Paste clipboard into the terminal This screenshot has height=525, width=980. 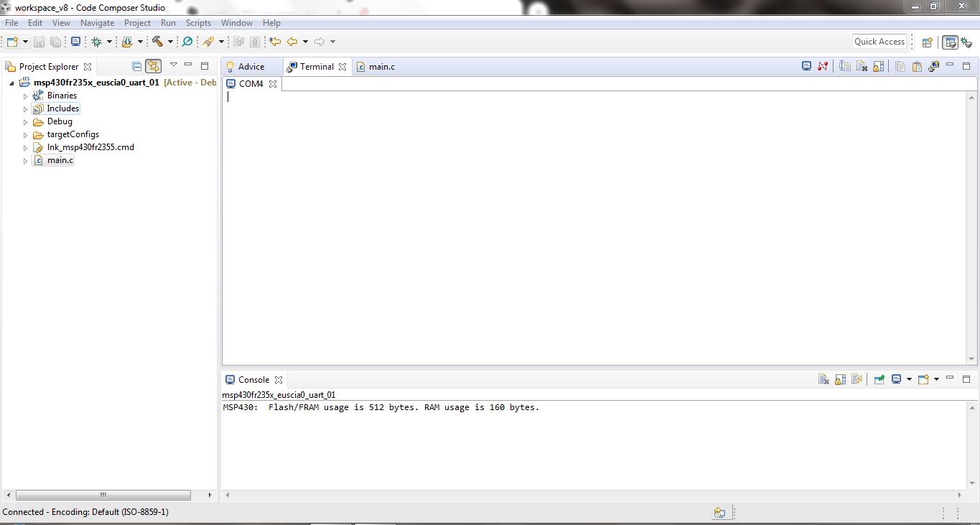(917, 66)
